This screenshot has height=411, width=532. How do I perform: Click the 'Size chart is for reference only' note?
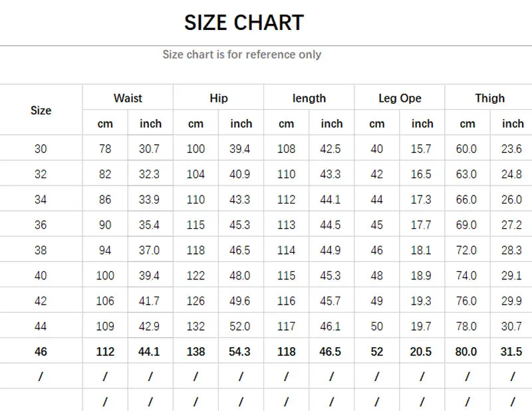pos(241,55)
